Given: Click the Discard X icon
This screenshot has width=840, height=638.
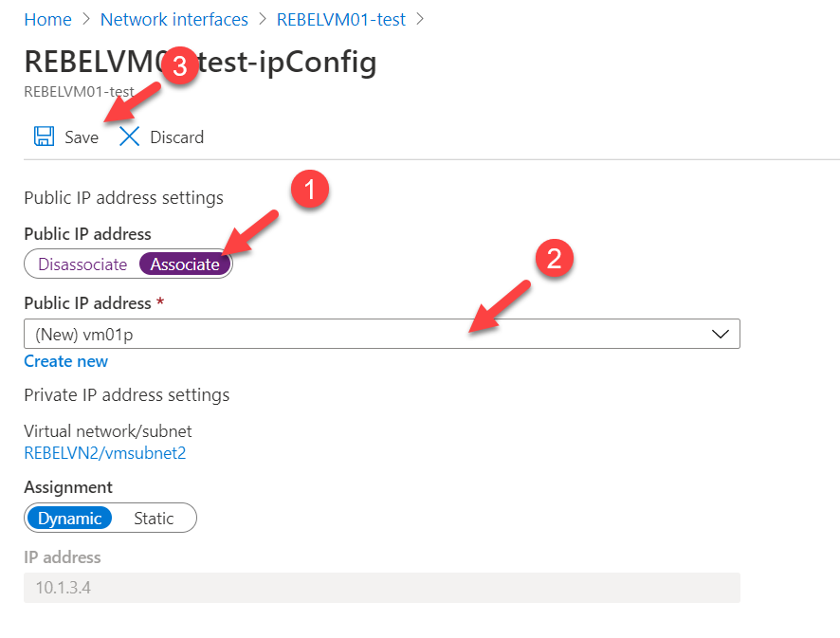Looking at the screenshot, I should click(129, 137).
